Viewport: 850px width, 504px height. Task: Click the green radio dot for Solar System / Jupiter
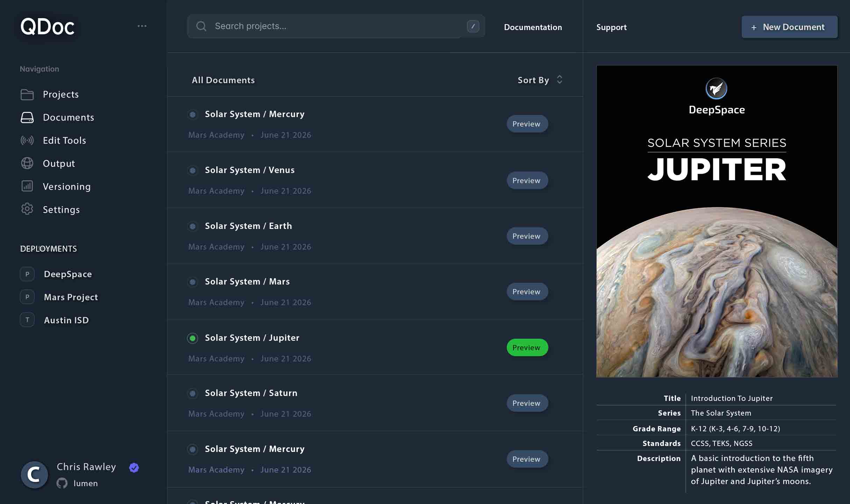tap(193, 338)
